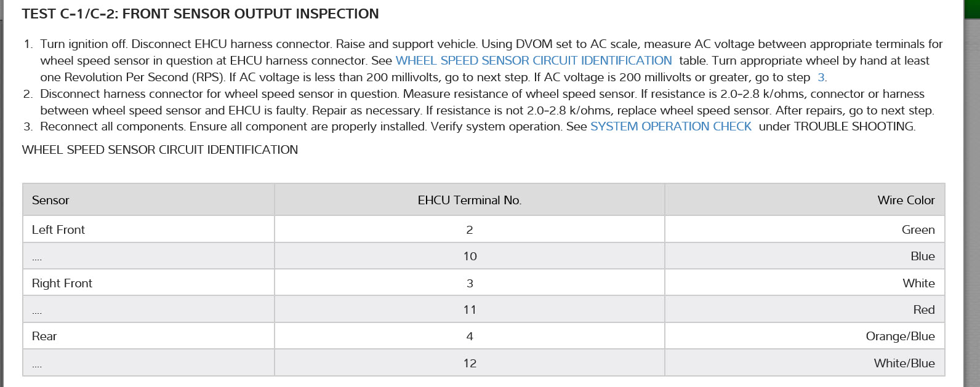980x387 pixels.
Task: Click the Green wire color cell
Action: tap(918, 229)
